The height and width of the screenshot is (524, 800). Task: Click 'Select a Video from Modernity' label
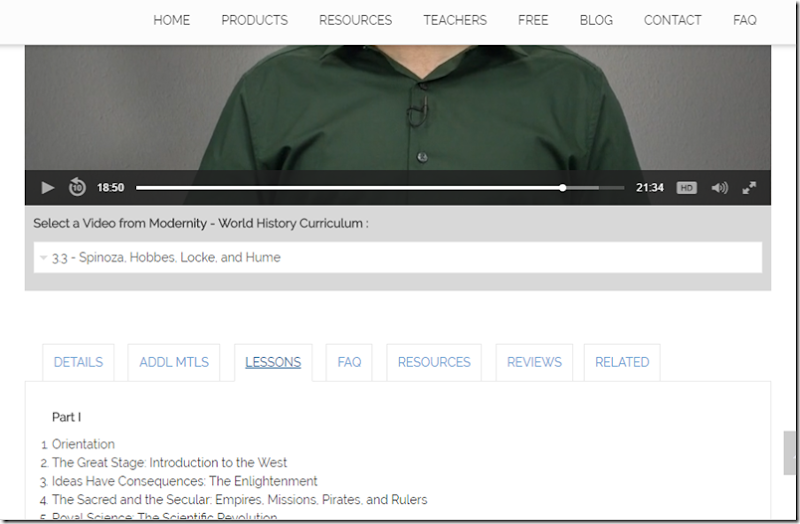pos(201,223)
